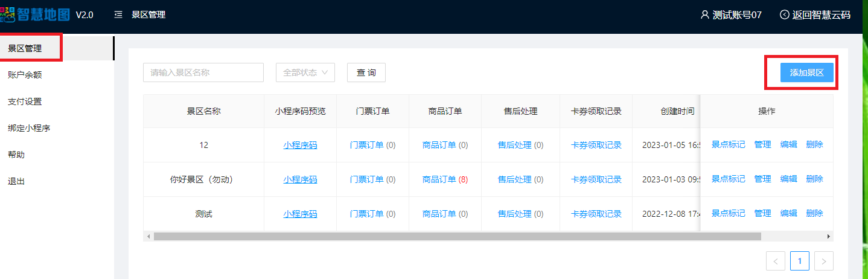Click the table's horizontal scrollbar thumb
Image resolution: width=868 pixels, height=279 pixels.
(457, 237)
